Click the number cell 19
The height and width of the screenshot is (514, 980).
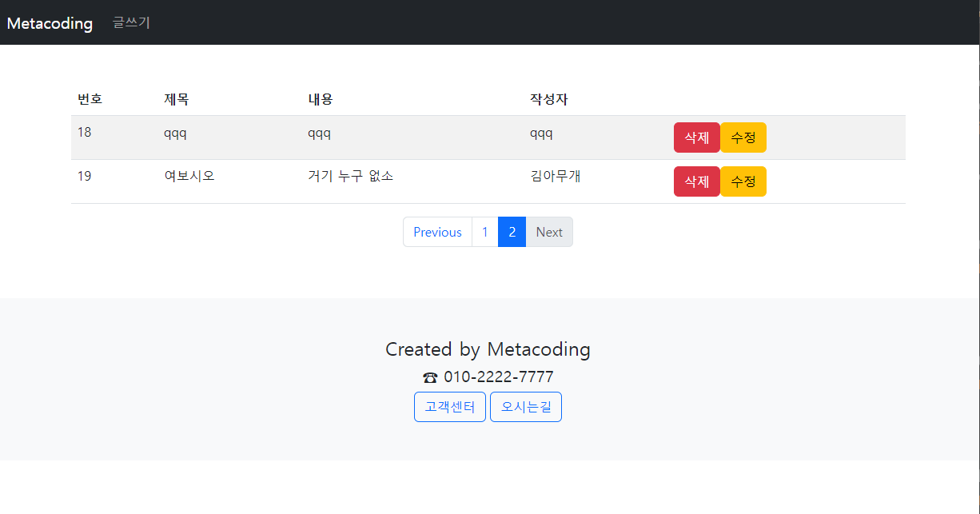point(84,176)
